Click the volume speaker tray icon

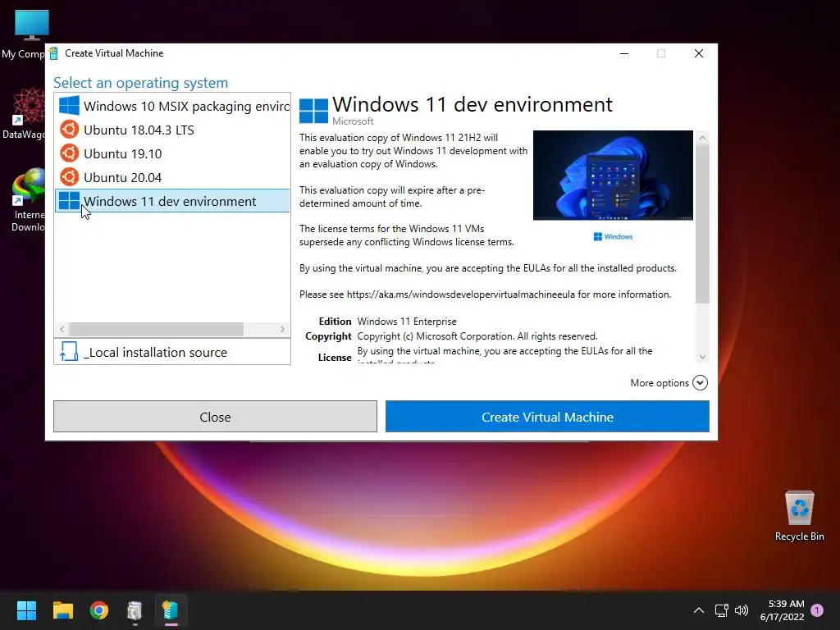pos(742,610)
